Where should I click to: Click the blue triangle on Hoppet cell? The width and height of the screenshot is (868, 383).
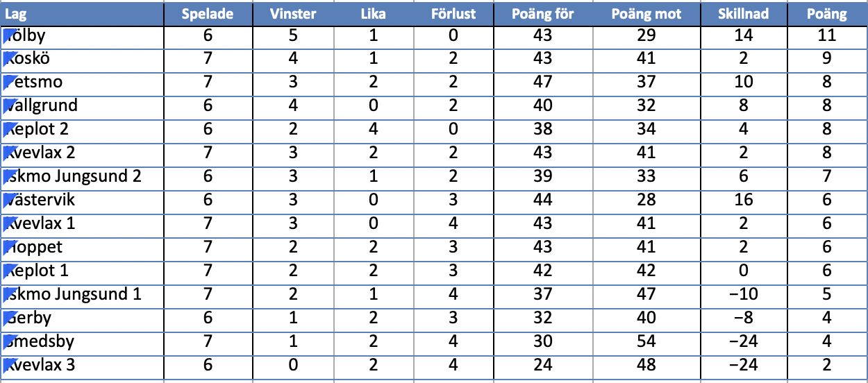coord(9,247)
